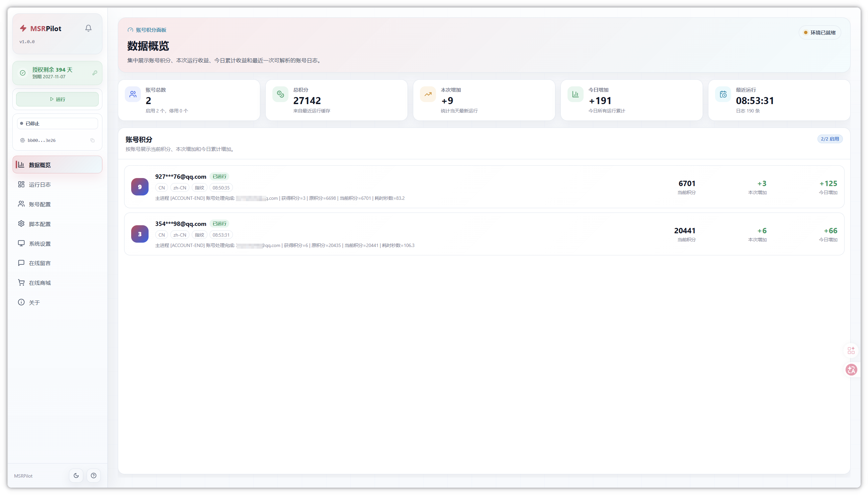The image size is (868, 495).
Task: Click the 授权剩余 394 天 license card
Action: point(58,73)
